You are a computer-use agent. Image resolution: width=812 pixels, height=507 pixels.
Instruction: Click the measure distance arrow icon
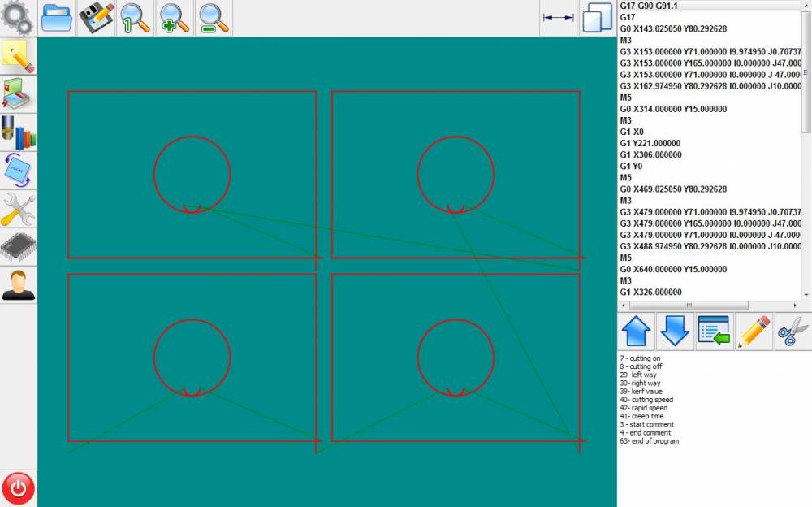pyautogui.click(x=559, y=18)
